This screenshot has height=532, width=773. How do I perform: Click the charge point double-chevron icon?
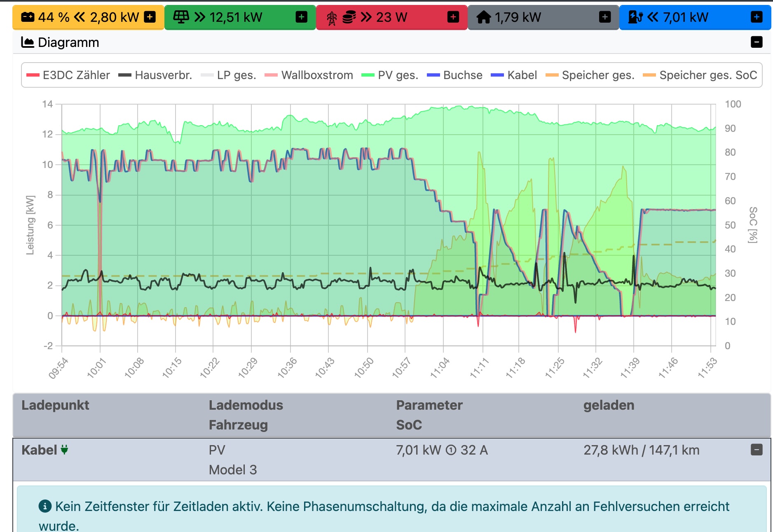653,17
